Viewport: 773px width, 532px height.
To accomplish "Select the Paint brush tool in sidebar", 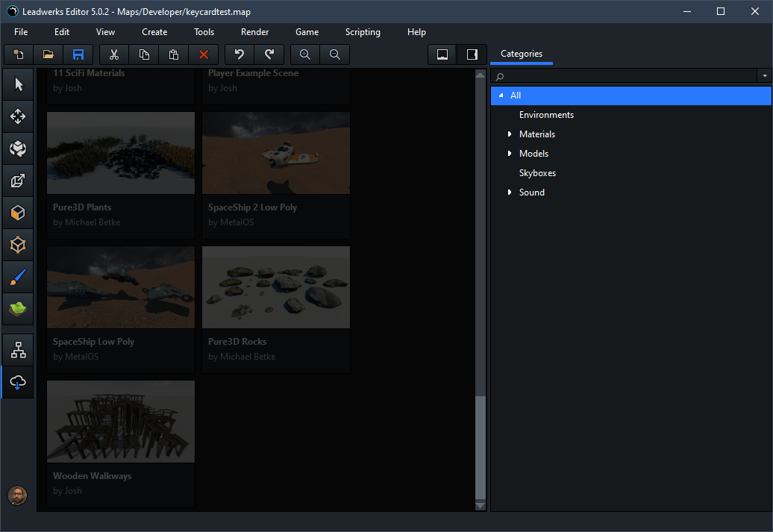I will coord(18,278).
